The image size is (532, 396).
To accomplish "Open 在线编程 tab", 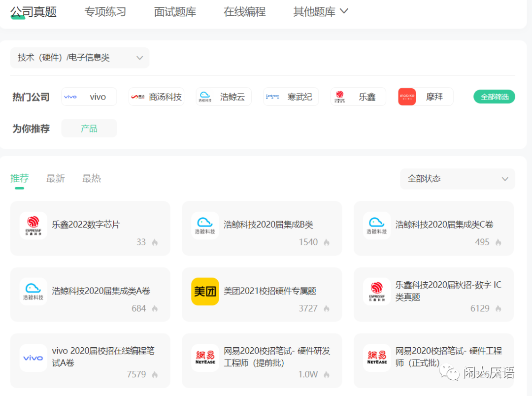I will [x=245, y=12].
